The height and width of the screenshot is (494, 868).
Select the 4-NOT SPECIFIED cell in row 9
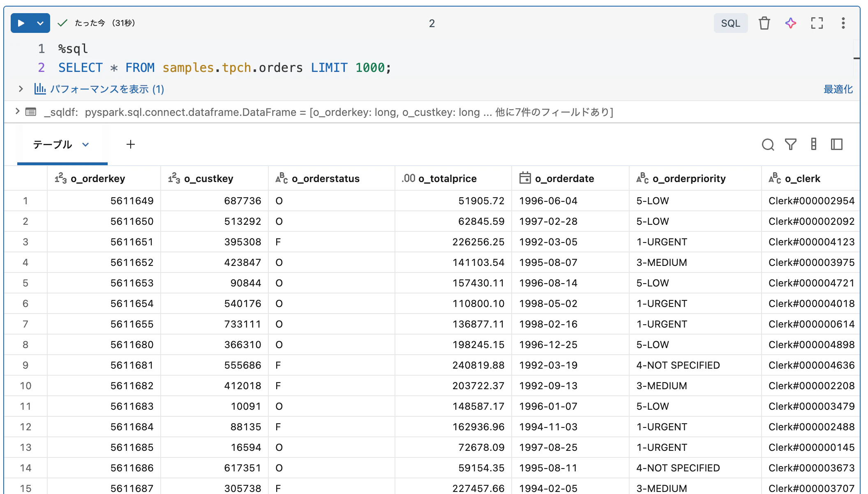695,365
